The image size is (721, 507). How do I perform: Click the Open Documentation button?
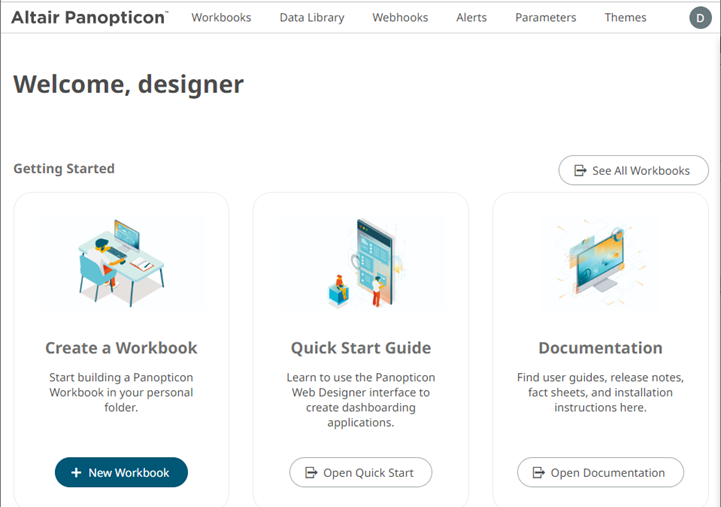[600, 472]
